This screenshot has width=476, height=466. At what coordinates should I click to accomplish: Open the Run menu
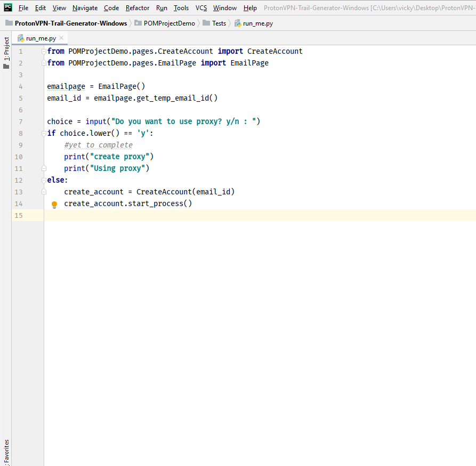pos(162,8)
